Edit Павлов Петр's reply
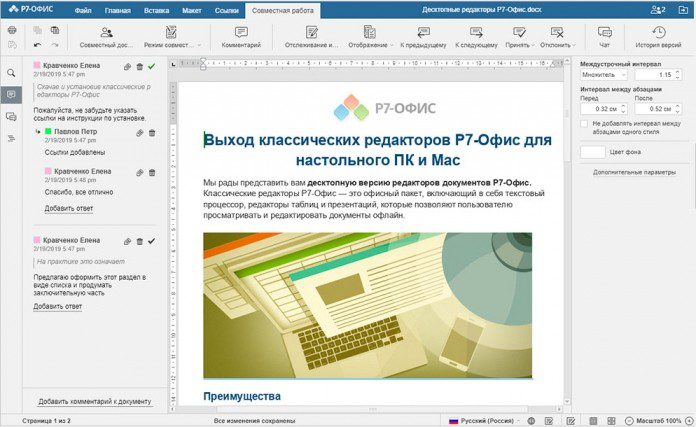The height and width of the screenshot is (427, 696). pos(140,133)
